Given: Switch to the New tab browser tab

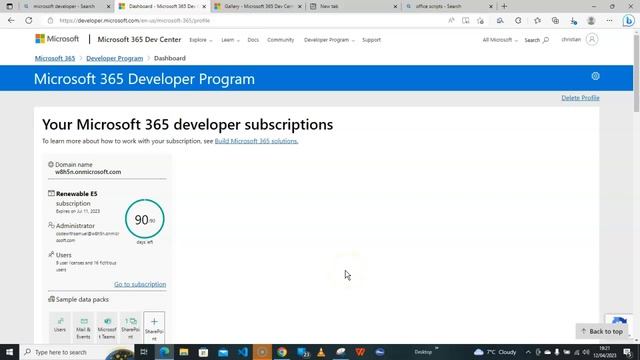Looking at the screenshot, I should pos(353,6).
